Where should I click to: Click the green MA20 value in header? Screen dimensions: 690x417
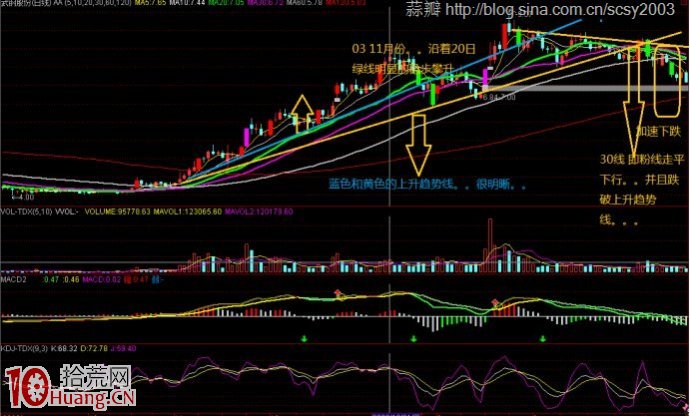(x=226, y=3)
